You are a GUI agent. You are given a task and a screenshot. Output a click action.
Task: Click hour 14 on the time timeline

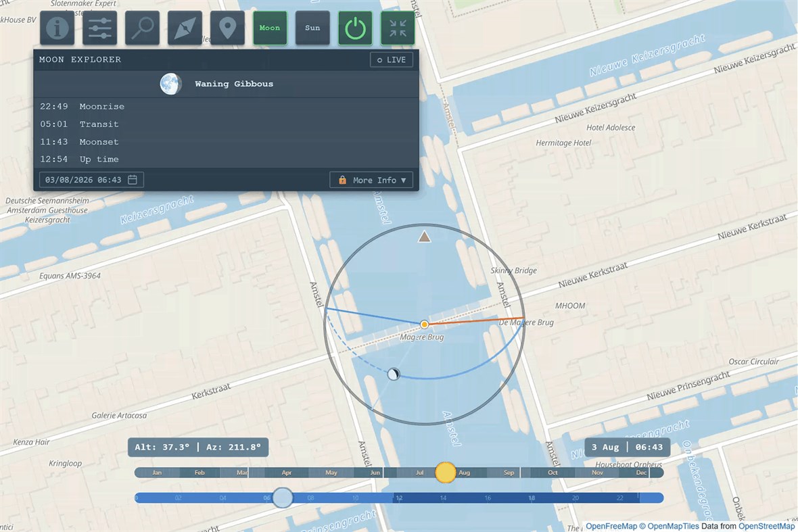tap(443, 498)
